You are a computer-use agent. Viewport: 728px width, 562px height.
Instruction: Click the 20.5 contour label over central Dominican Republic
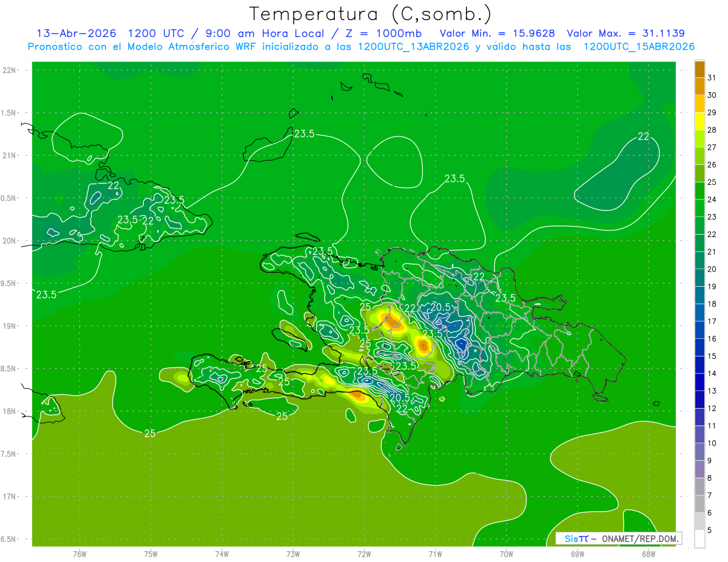[440, 307]
